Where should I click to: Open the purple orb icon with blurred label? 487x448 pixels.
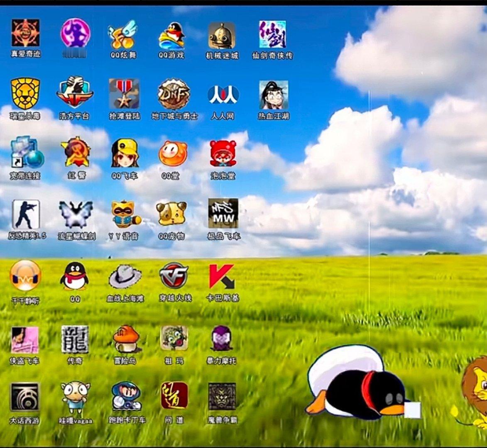pyautogui.click(x=75, y=34)
